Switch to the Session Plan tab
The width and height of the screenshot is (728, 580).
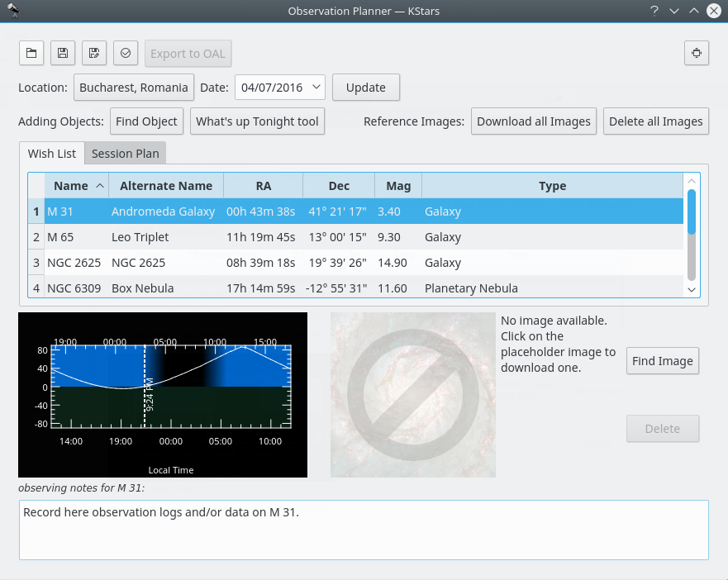[126, 154]
